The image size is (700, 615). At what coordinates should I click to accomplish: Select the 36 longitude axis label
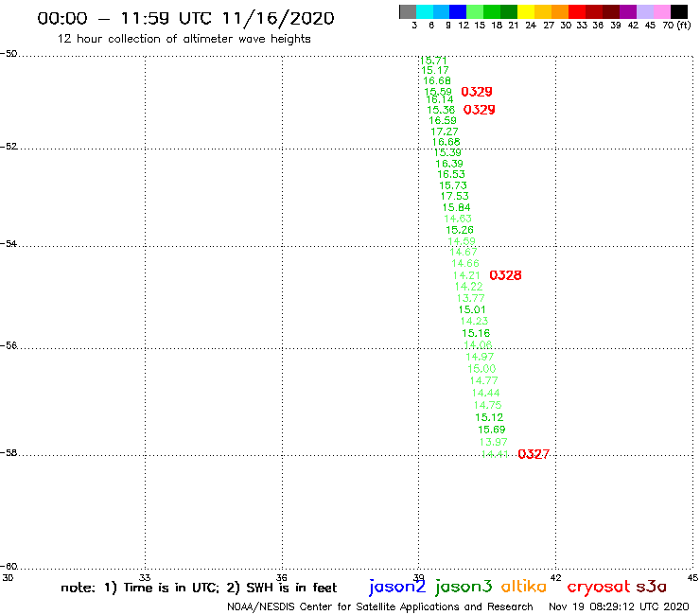pyautogui.click(x=281, y=577)
